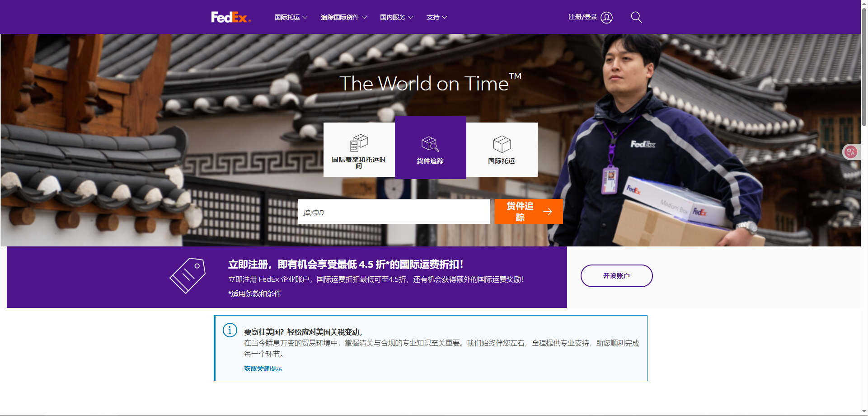Select the 国际托运 package icon
Screen dimensions: 868x416
tap(501, 145)
